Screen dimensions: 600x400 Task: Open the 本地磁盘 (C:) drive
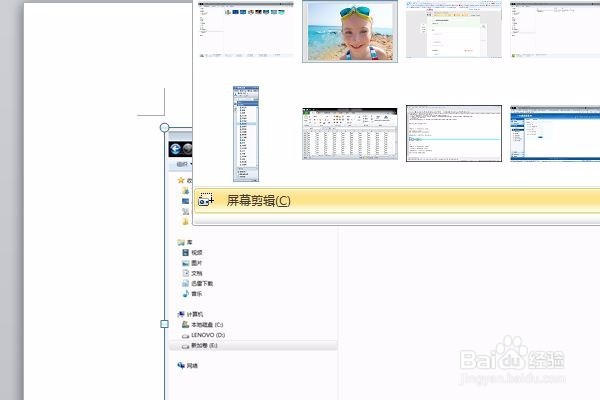click(x=202, y=325)
